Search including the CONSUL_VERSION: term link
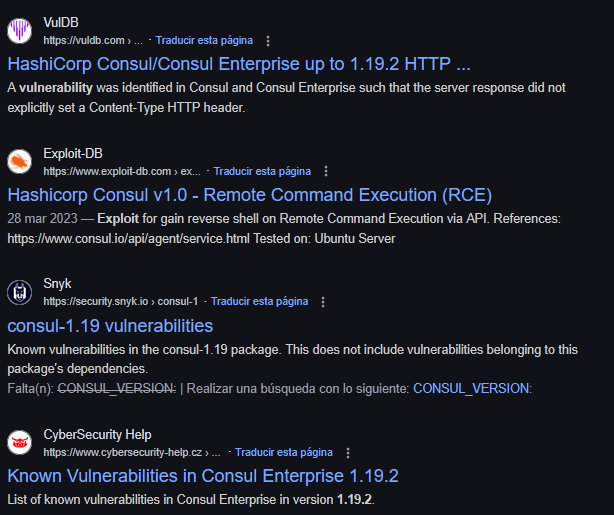 tap(472, 389)
